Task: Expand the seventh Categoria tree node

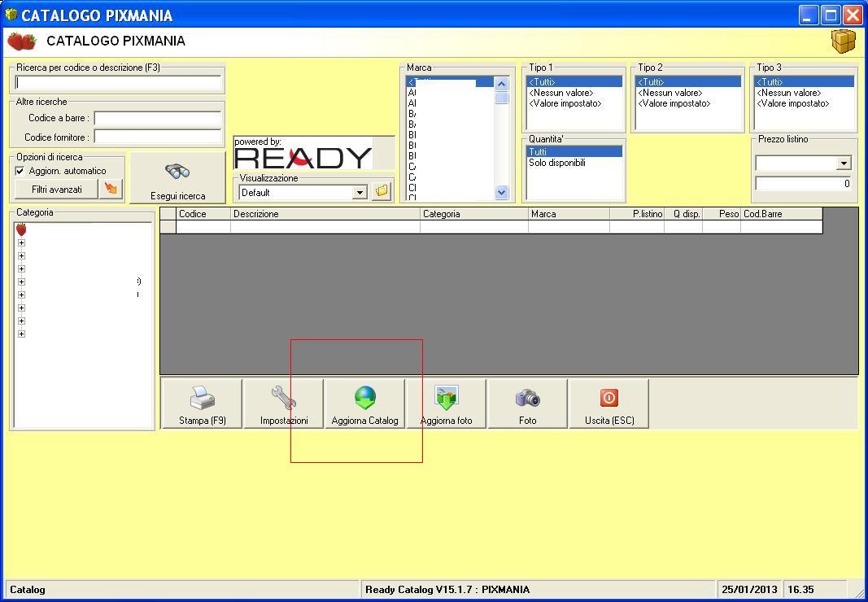Action: 22,321
